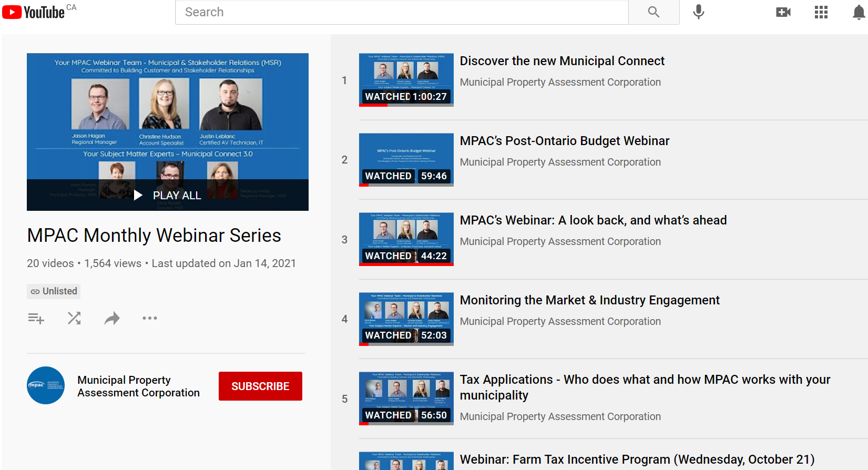
Task: Click the channel name under Municipal Connect video
Action: point(560,82)
